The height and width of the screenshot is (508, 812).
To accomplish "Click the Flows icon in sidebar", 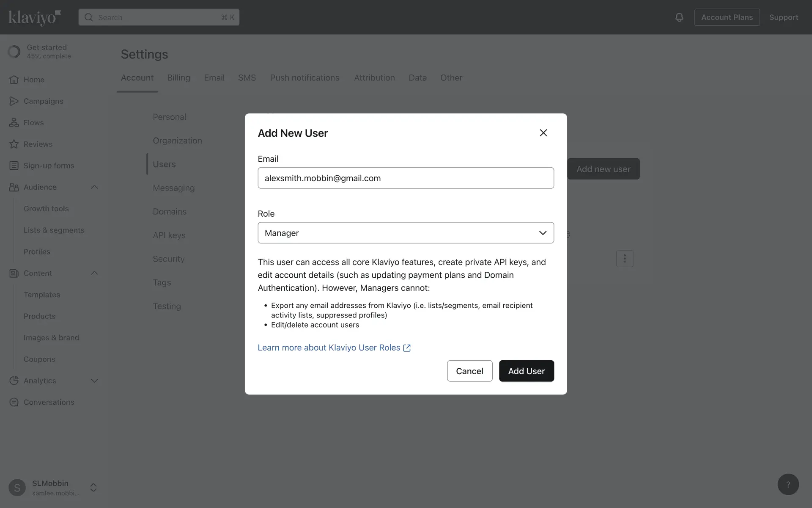I will 14,123.
